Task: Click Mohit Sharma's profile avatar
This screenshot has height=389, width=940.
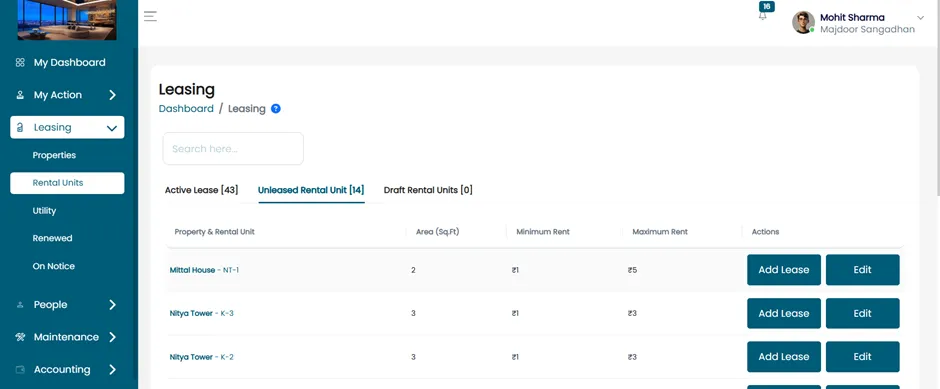Action: pos(803,22)
